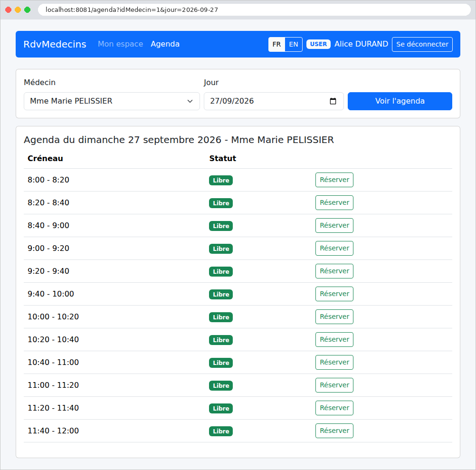Reserve the 10:40 - 11:00 slot
The width and height of the screenshot is (476, 470).
[x=334, y=362]
